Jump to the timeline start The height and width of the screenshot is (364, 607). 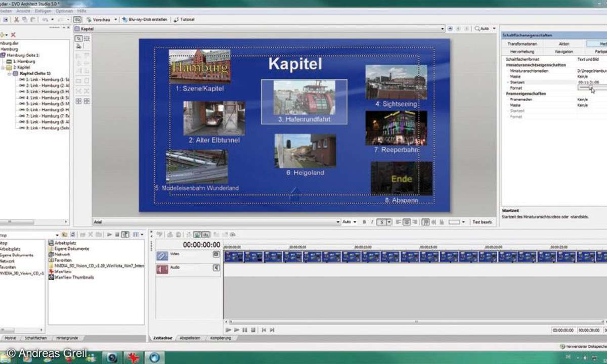[x=264, y=330]
